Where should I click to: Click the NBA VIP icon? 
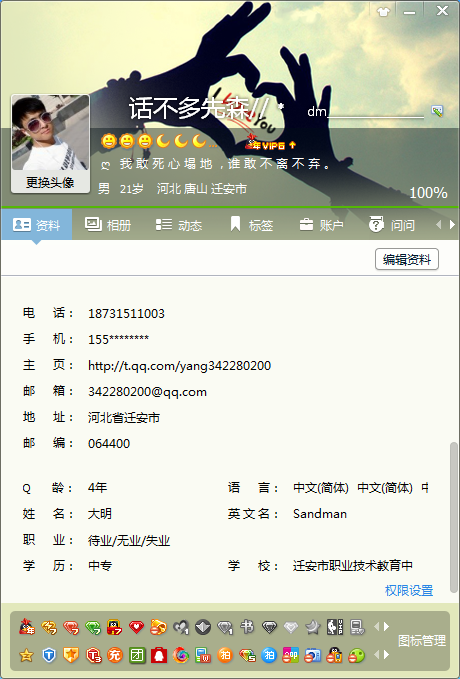click(x=335, y=627)
